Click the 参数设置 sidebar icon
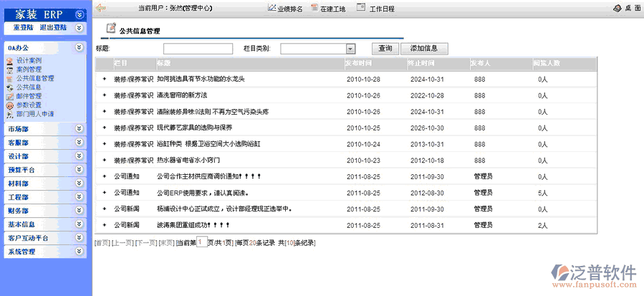The image size is (644, 296). 10,105
